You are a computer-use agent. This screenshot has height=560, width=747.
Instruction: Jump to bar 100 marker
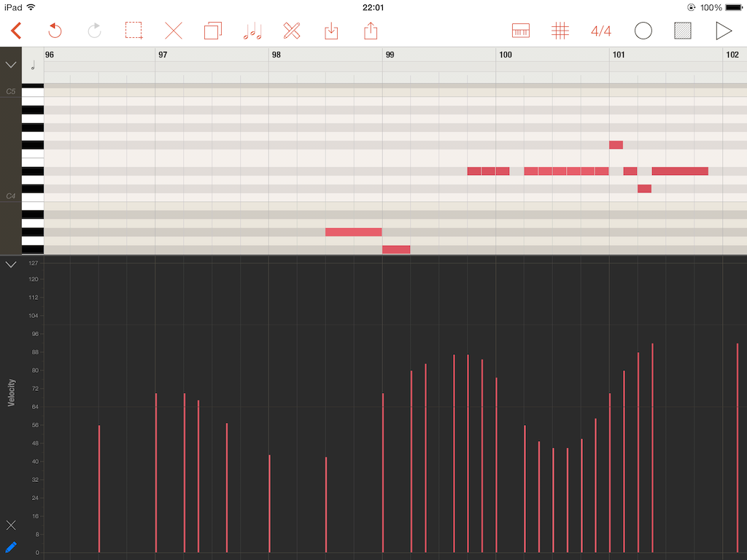[506, 55]
